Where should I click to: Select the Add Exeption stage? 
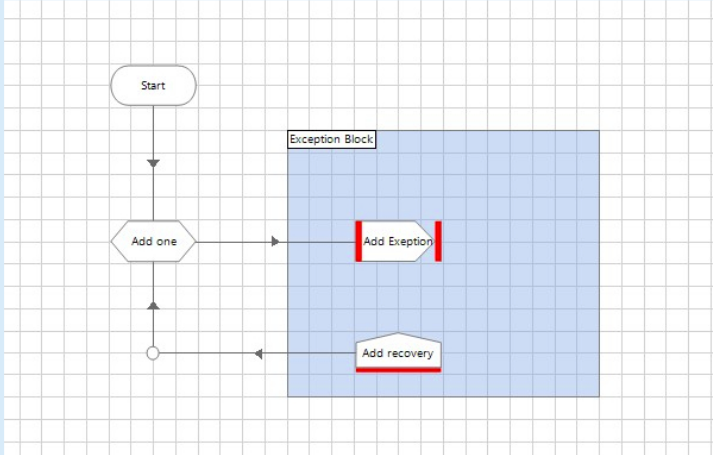[x=398, y=241]
